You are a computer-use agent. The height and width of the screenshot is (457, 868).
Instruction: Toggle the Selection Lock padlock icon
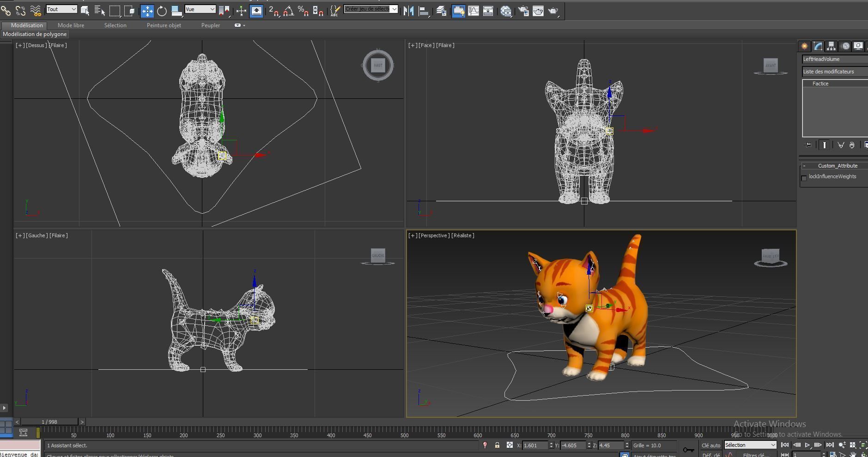pyautogui.click(x=497, y=445)
